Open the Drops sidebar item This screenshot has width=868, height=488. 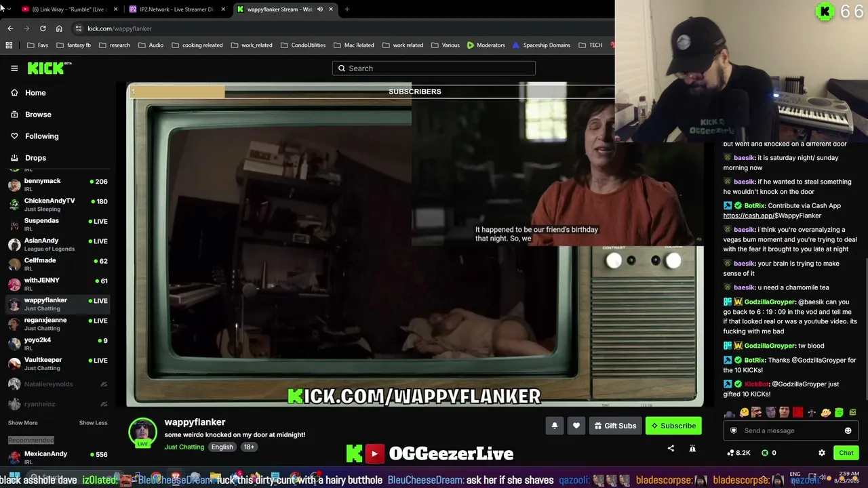click(x=35, y=158)
